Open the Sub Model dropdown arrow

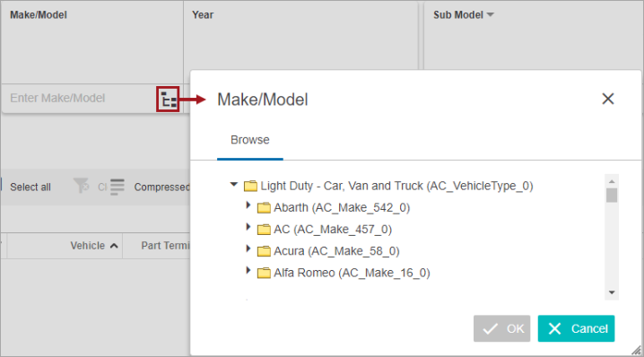pos(490,14)
